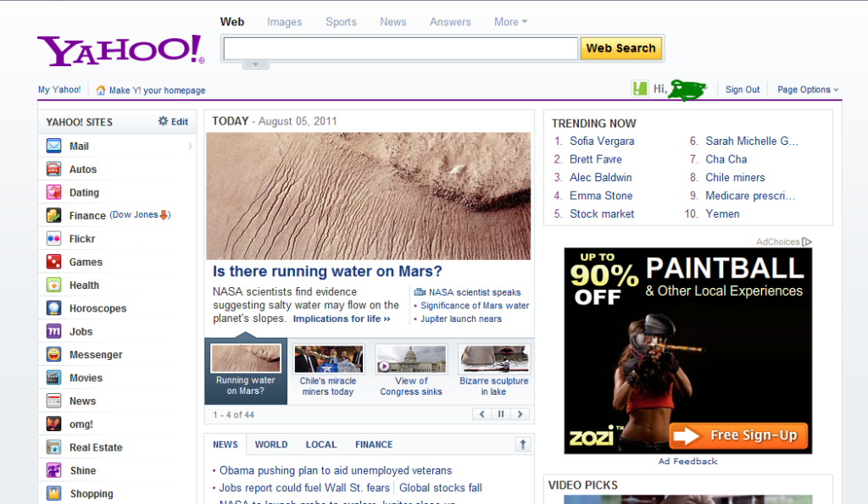Switch to Images search tab
Screen dimensions: 868x504
click(285, 22)
